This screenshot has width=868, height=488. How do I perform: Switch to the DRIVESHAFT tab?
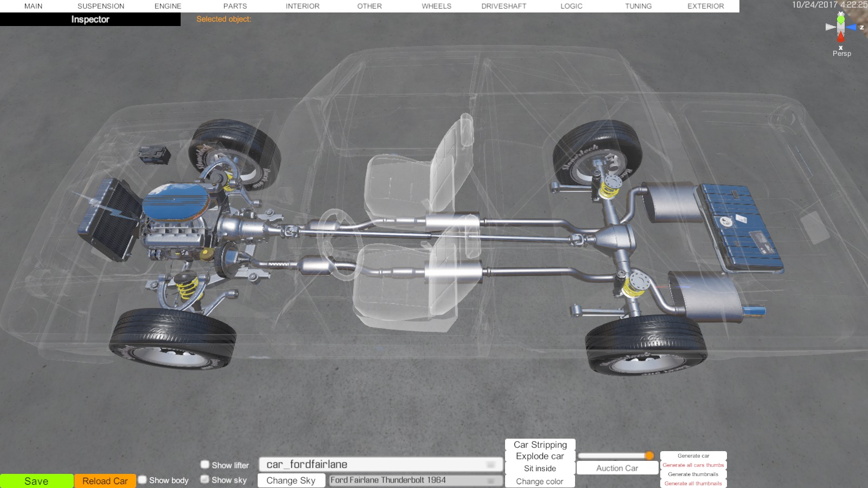pyautogui.click(x=503, y=7)
